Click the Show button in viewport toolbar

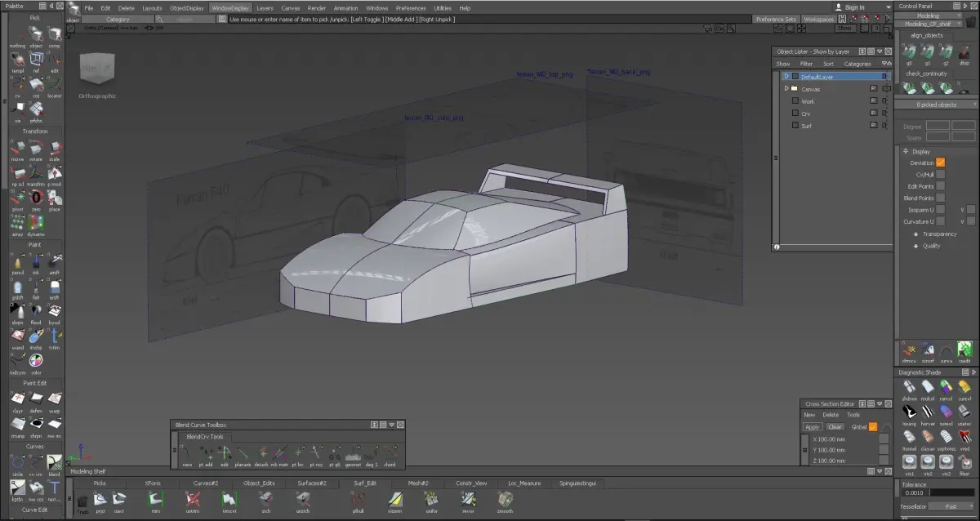click(x=844, y=28)
